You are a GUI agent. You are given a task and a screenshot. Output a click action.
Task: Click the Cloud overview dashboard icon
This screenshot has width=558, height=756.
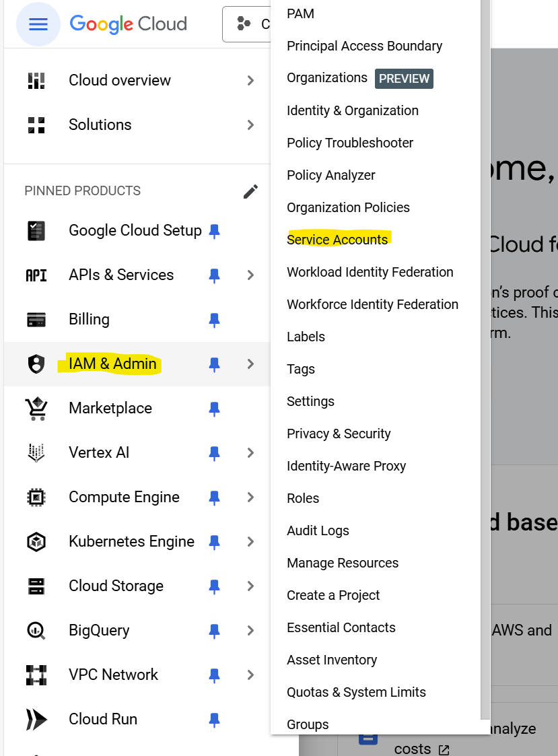(36, 81)
